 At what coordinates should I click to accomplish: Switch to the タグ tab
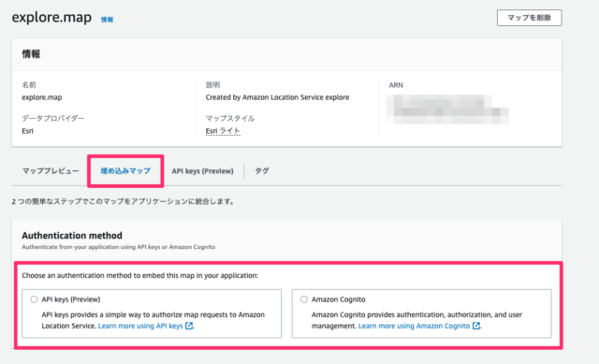click(x=262, y=170)
